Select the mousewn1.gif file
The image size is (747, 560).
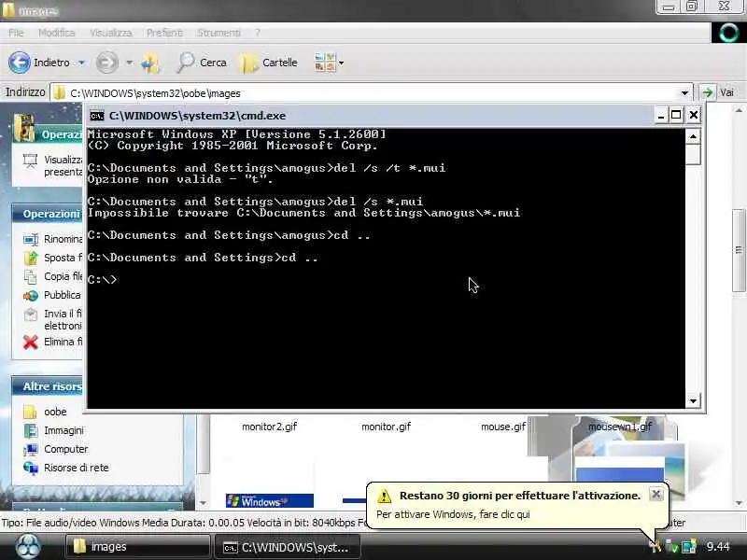pyautogui.click(x=620, y=427)
